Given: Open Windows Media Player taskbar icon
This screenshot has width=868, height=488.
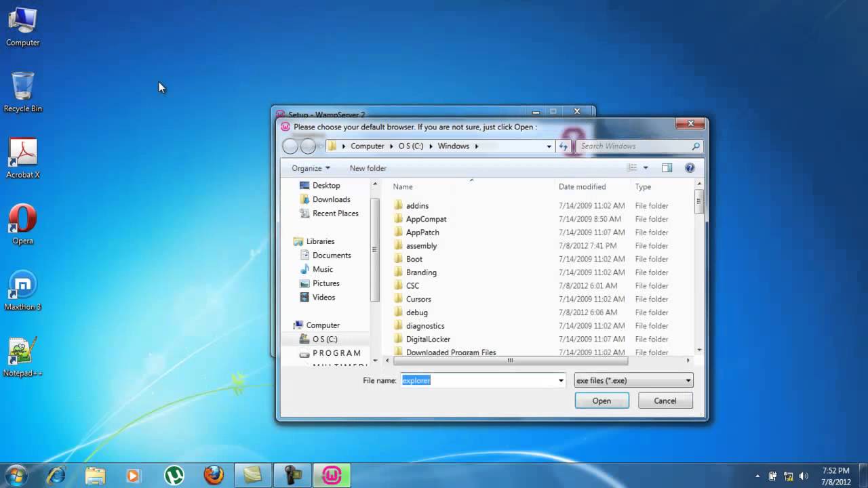Looking at the screenshot, I should [x=133, y=475].
